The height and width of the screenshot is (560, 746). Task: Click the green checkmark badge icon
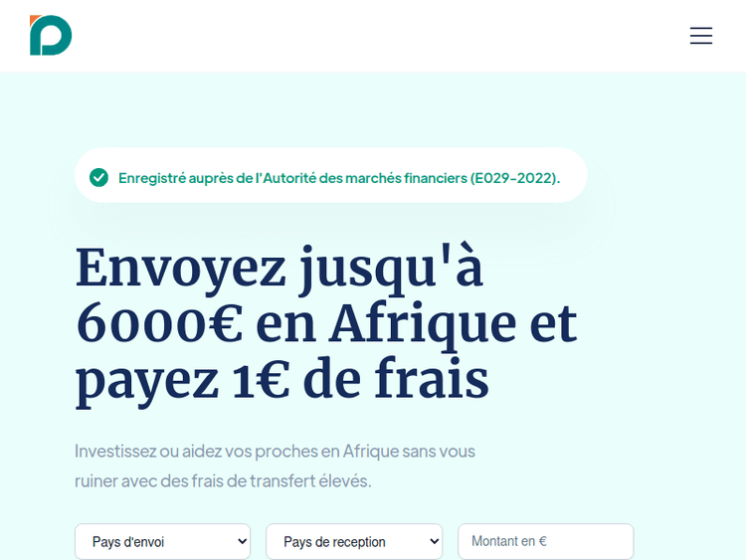98,177
